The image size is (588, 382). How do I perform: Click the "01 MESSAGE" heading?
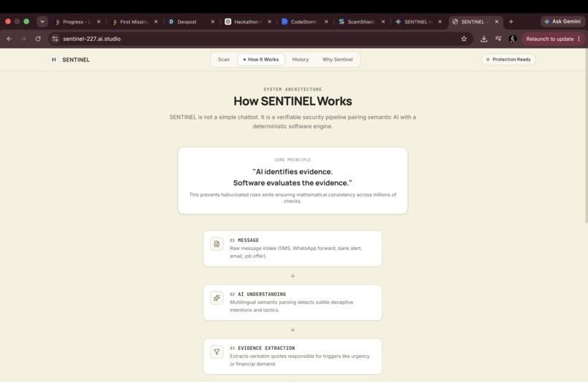244,241
